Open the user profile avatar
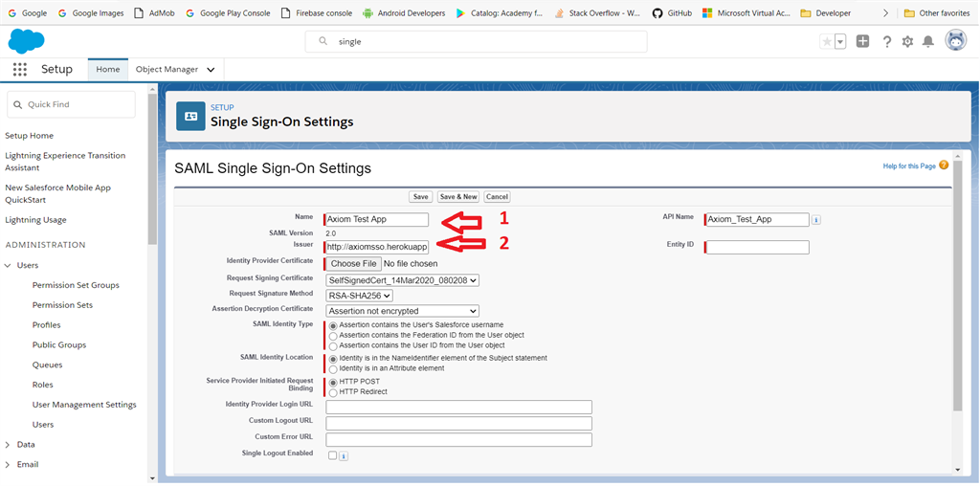Viewport: 980px width, 486px height. pos(956,40)
